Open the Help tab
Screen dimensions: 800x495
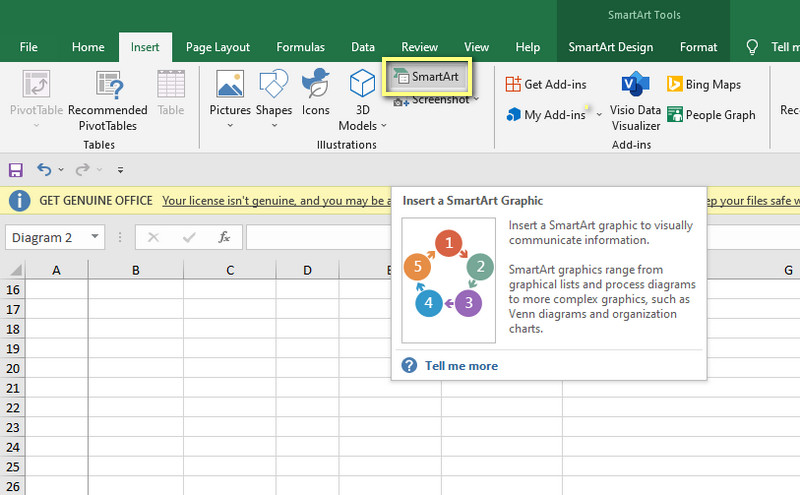pos(528,47)
